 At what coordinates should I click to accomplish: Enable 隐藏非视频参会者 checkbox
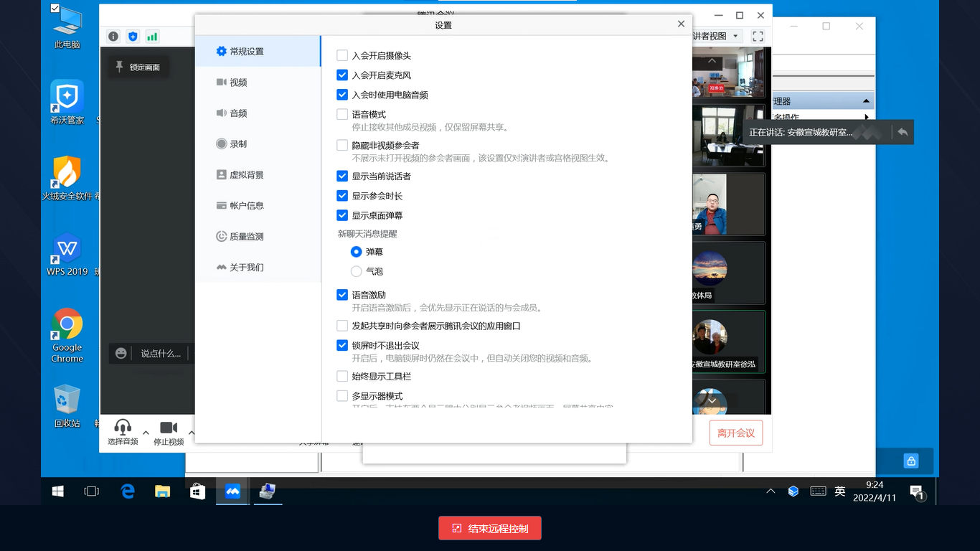tap(342, 145)
